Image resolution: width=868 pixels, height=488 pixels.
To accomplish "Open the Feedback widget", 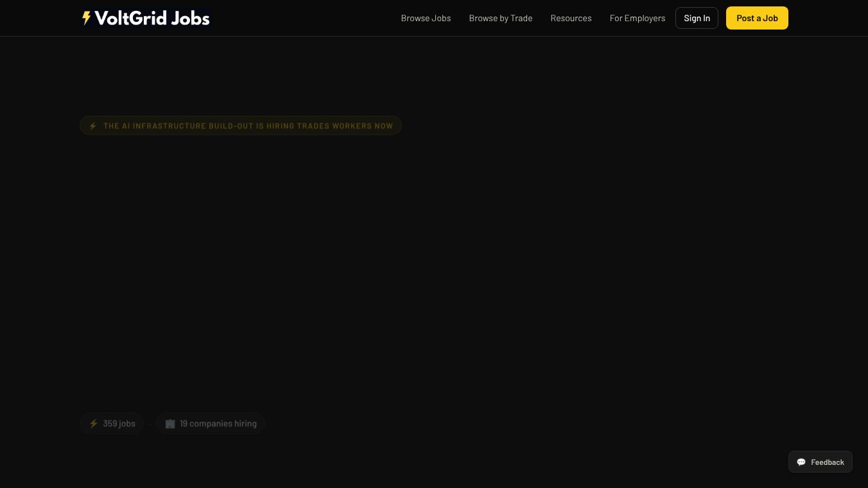I will coord(820,462).
